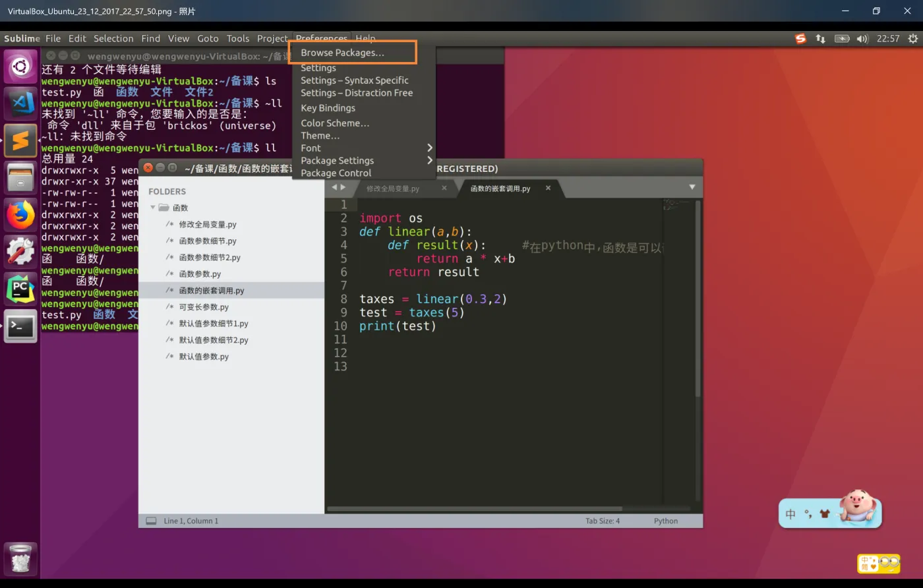Launch PyCharm from the dock

(x=20, y=289)
